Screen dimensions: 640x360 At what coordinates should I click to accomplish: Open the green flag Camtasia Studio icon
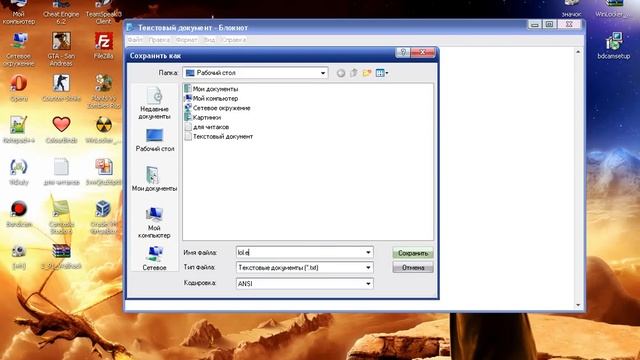tap(61, 216)
